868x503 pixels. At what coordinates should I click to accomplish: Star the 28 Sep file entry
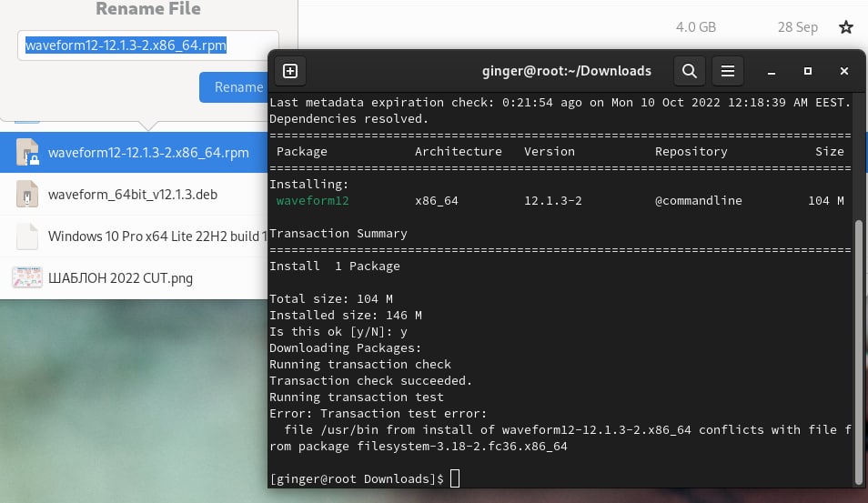846,27
